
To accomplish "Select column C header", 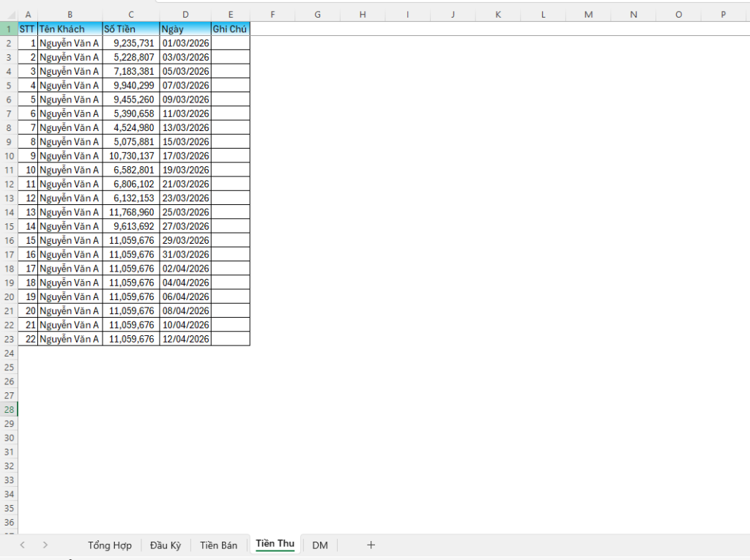I will pos(130,15).
